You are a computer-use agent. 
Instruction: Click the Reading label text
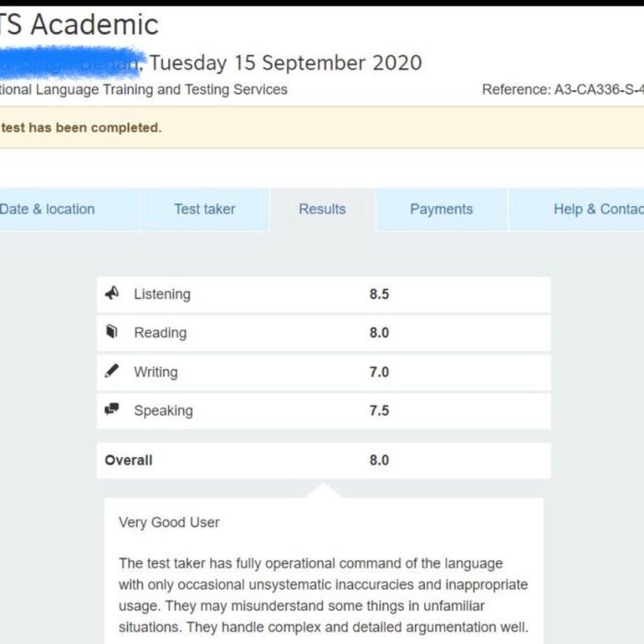click(161, 333)
